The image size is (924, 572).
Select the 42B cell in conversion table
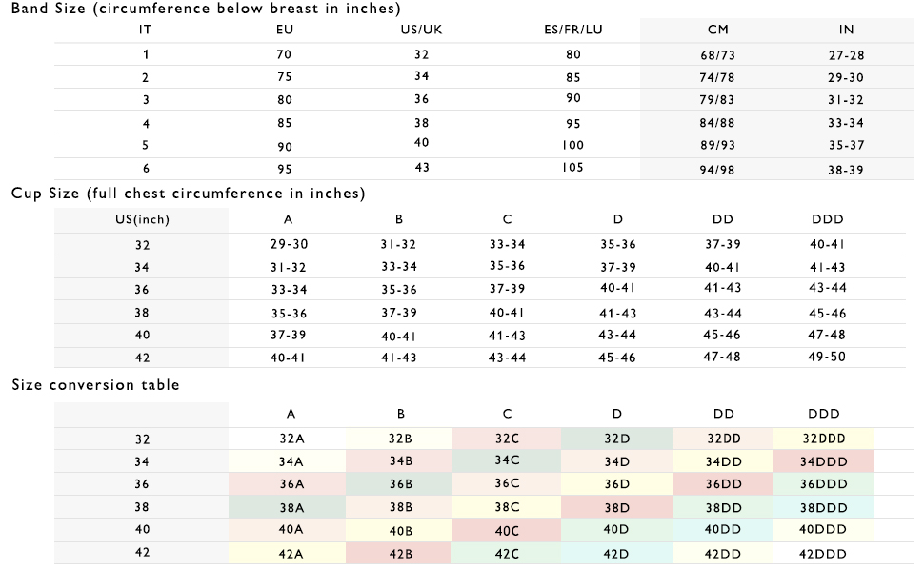pyautogui.click(x=398, y=554)
